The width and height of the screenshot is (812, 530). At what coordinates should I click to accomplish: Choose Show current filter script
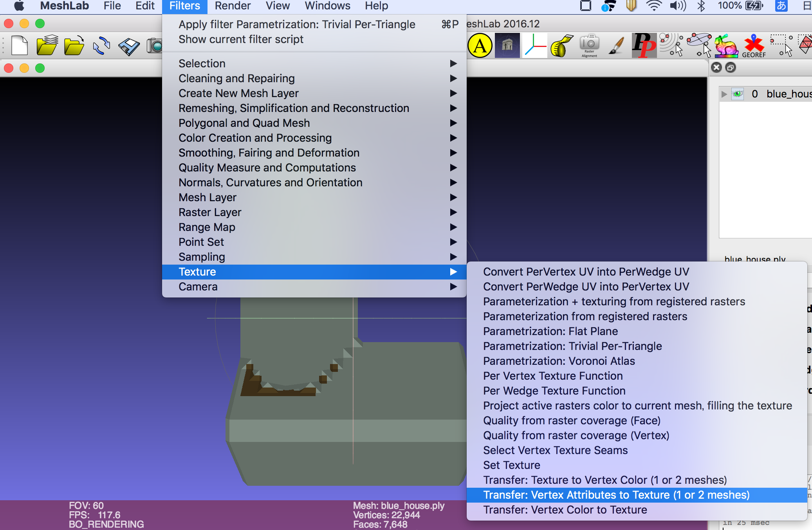click(x=314, y=39)
